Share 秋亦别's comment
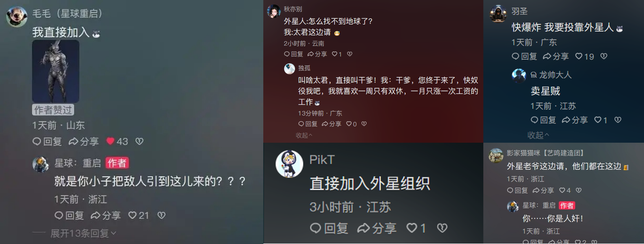This screenshot has width=644, height=244. [317, 54]
